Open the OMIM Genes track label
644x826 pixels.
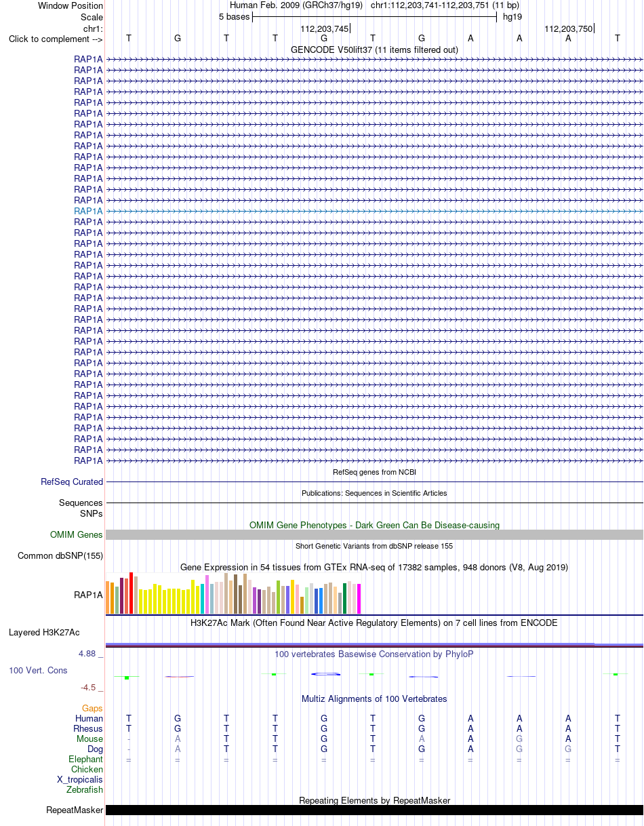(77, 534)
